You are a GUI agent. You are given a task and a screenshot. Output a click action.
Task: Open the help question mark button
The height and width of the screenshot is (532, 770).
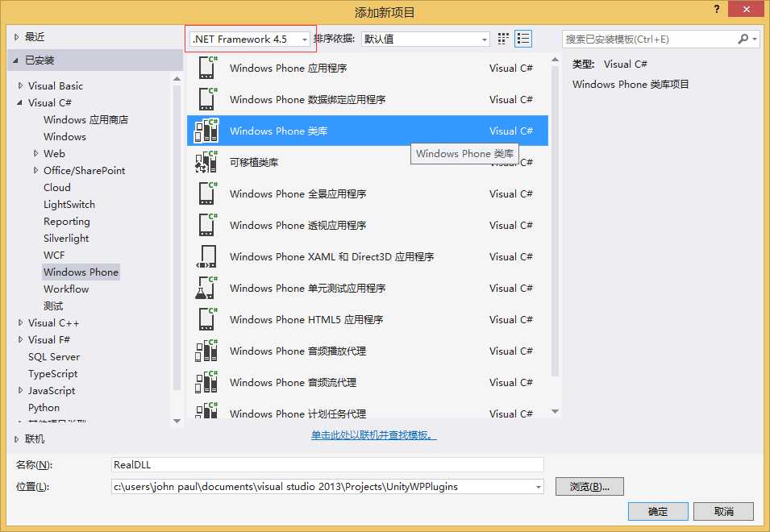click(x=717, y=10)
